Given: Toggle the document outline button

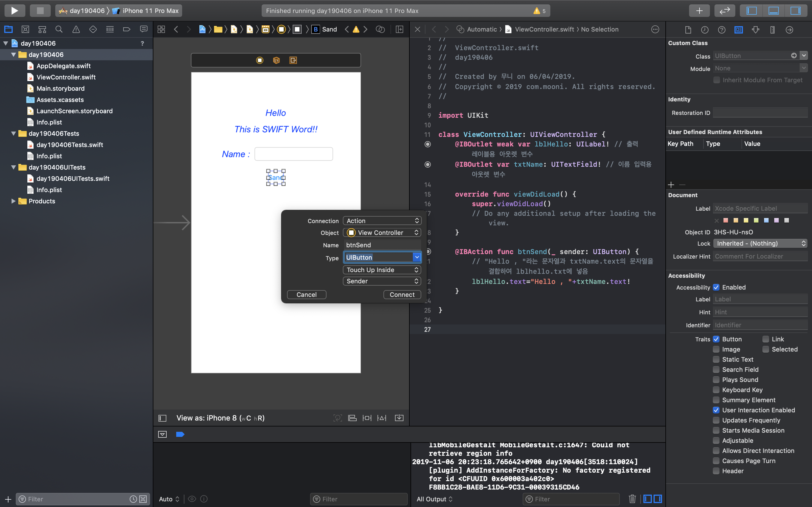Looking at the screenshot, I should [x=162, y=418].
